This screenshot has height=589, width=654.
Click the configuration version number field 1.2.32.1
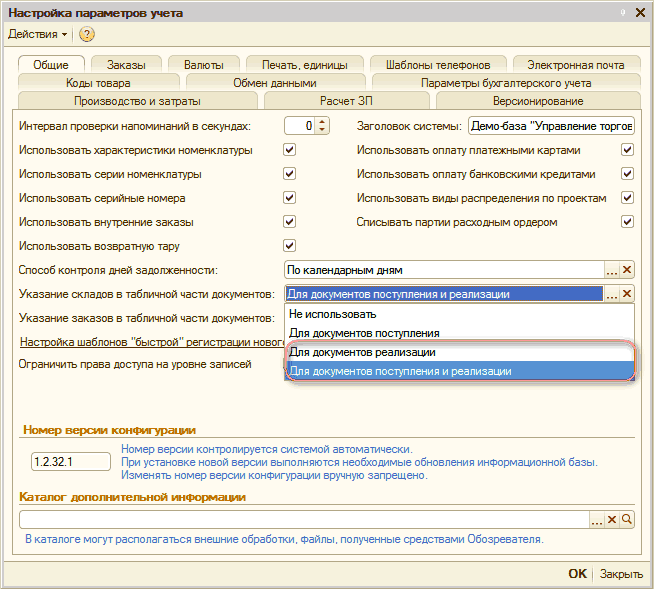click(71, 461)
